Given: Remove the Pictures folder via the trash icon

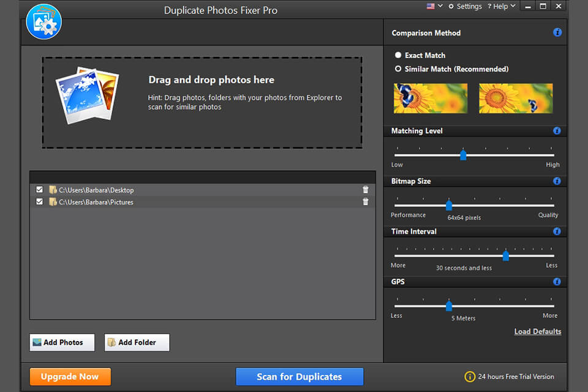Looking at the screenshot, I should click(366, 202).
